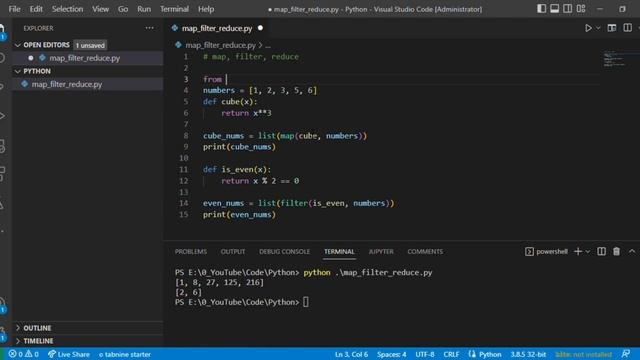Place cursor on line 4 numbers list
The height and width of the screenshot is (360, 640).
point(283,90)
